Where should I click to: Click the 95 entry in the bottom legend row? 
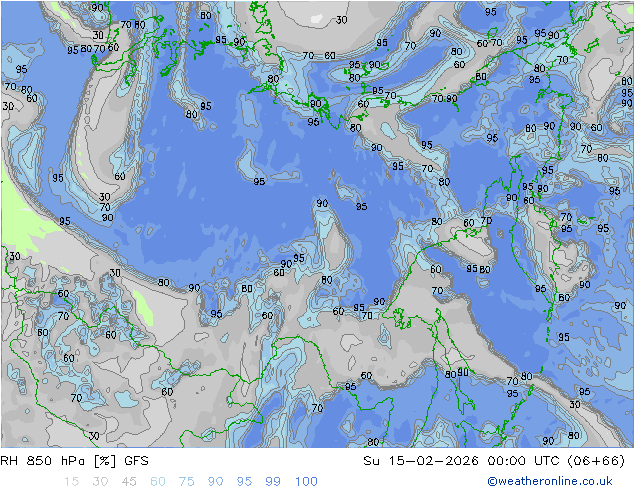coord(244,481)
